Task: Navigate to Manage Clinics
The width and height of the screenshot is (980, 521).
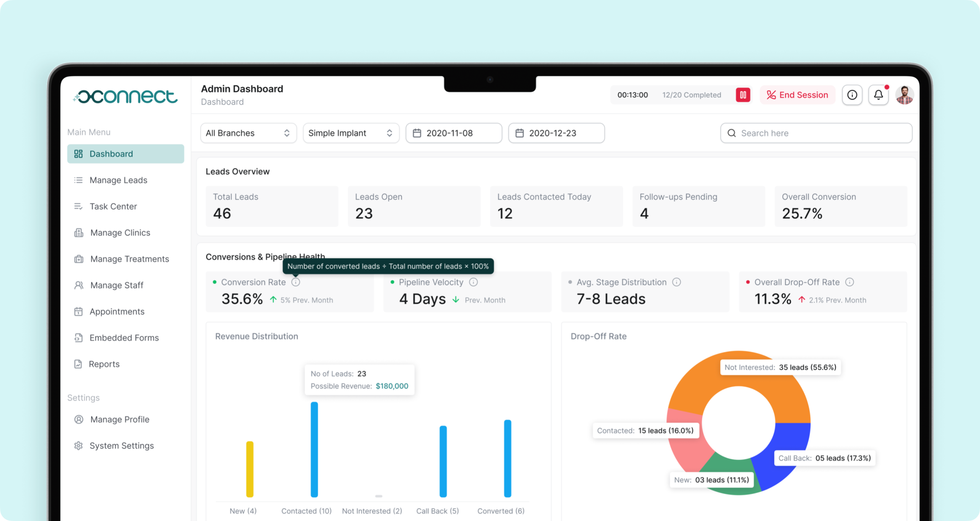Action: click(126, 233)
